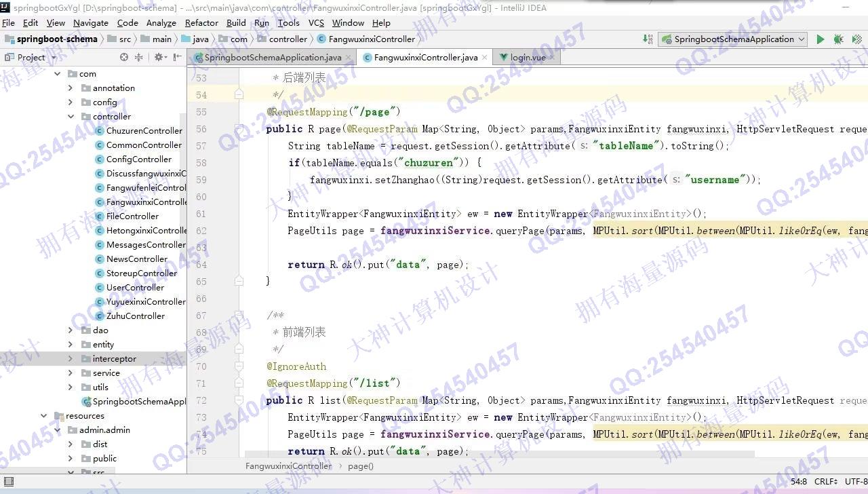
Task: Close the login.vue tab
Action: coord(552,58)
